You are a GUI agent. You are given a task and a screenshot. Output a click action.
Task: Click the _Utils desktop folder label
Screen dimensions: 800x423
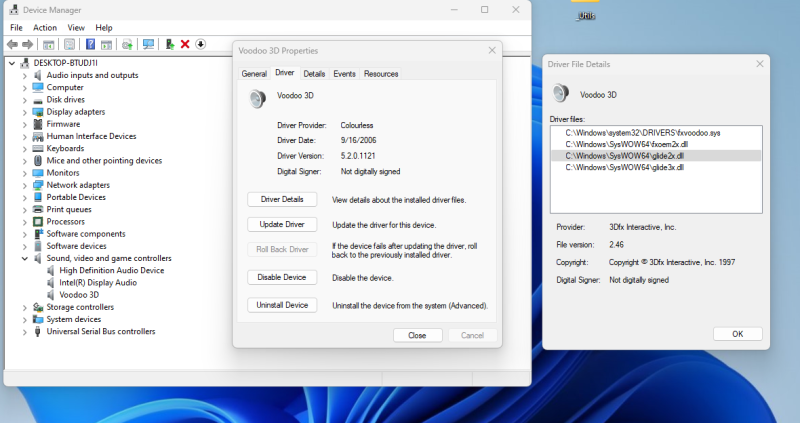(x=586, y=16)
